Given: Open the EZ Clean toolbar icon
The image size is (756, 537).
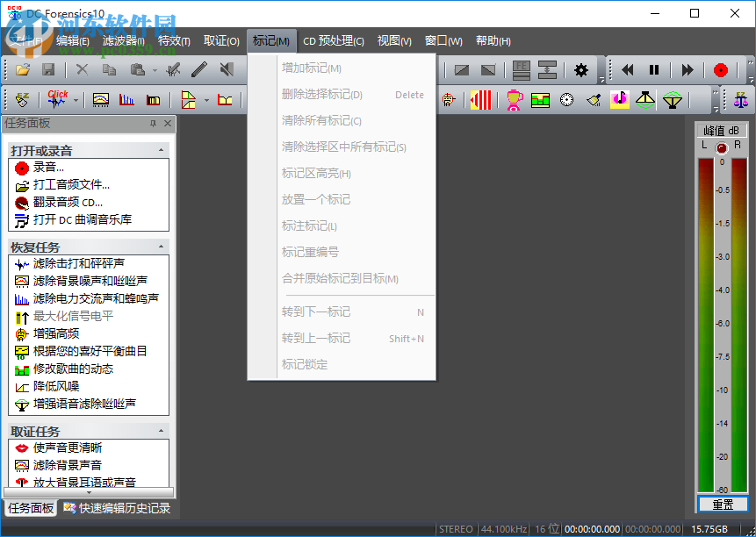Looking at the screenshot, I should click(23, 100).
